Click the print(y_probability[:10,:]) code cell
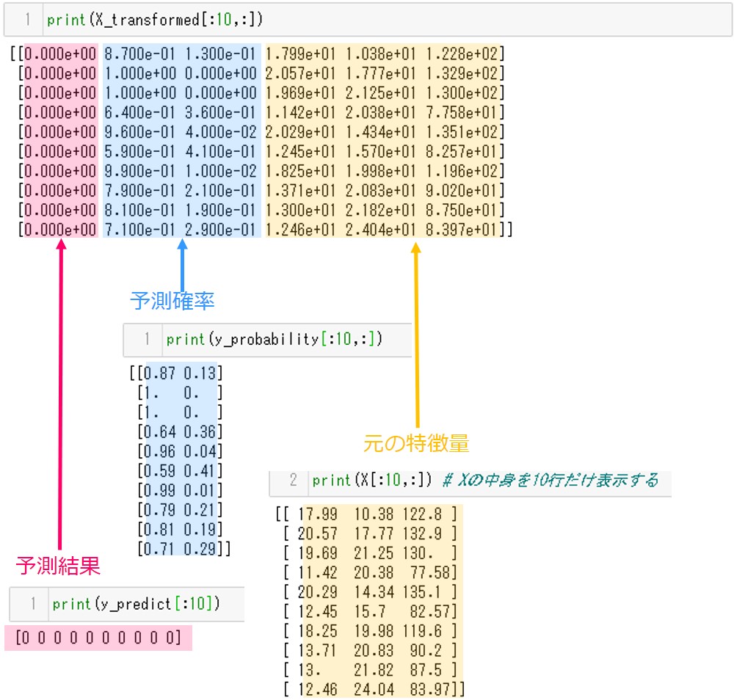 click(275, 339)
